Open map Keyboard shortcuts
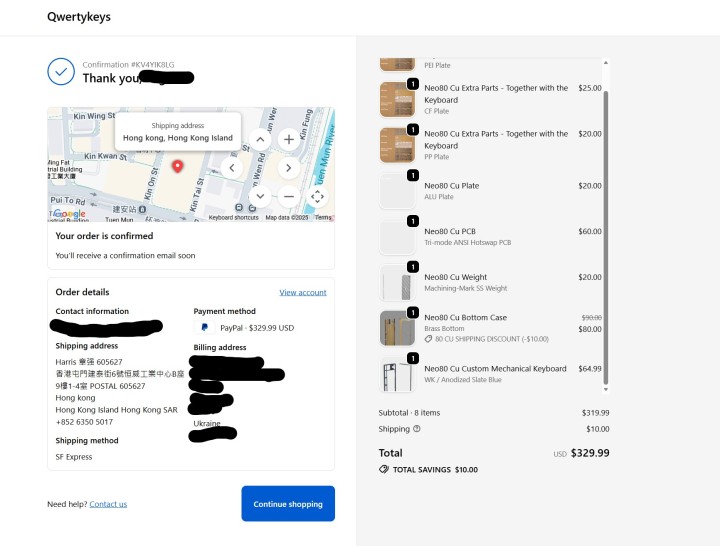The image size is (720, 546). click(233, 218)
